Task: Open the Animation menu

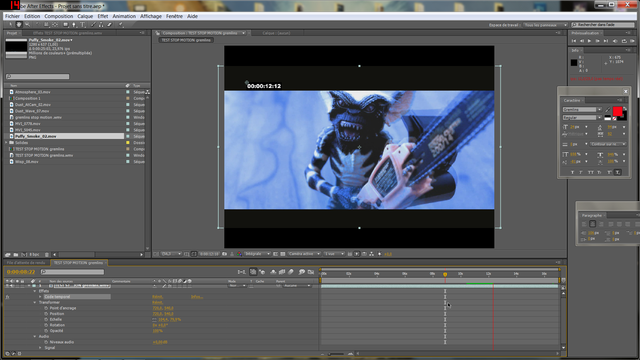Action: pyautogui.click(x=124, y=16)
